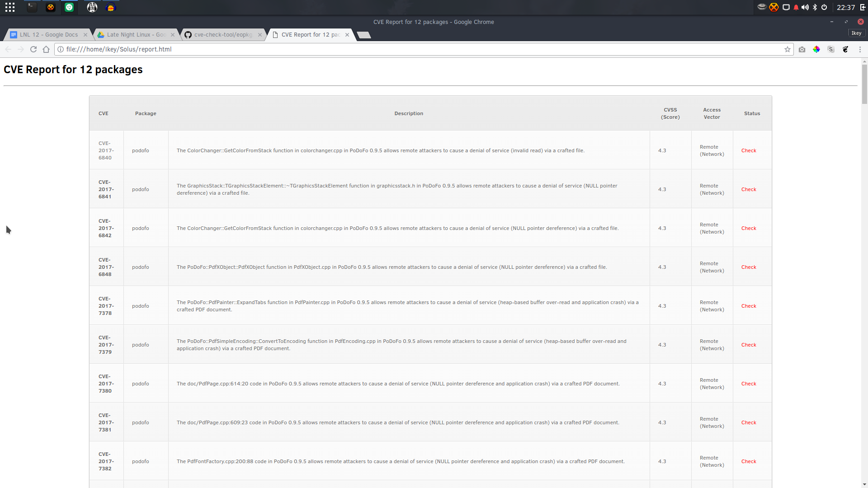Show notifications via the red bell

tap(796, 7)
